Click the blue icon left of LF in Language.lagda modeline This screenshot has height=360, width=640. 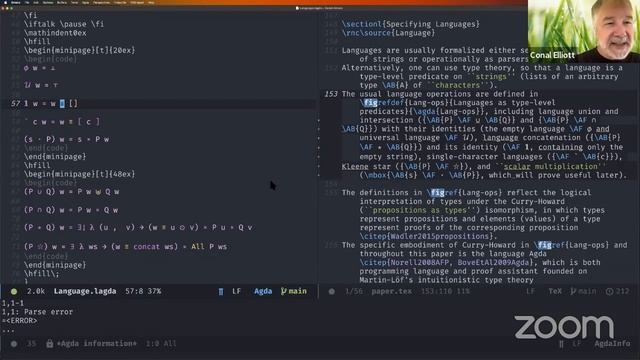click(x=221, y=291)
